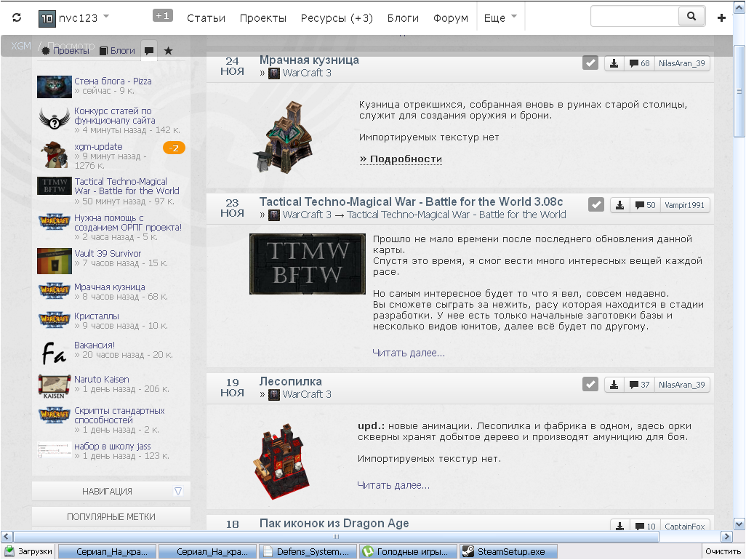
Task: Click download icon on Мрачная кузница post
Action: (614, 63)
